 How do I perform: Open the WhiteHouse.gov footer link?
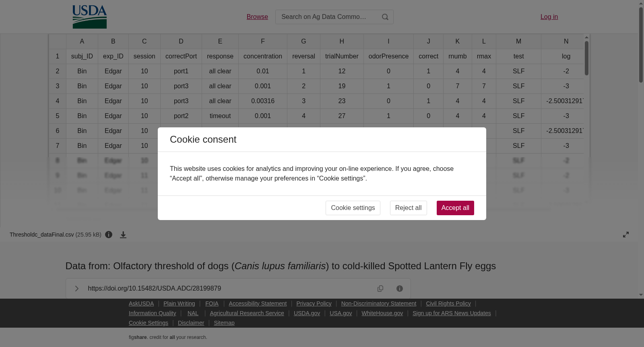(x=382, y=313)
